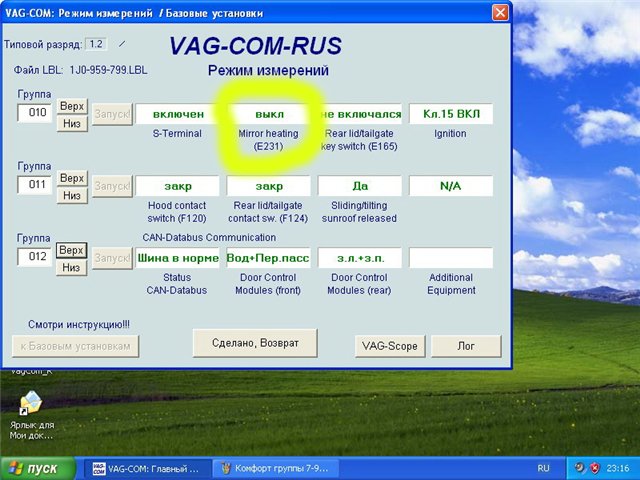Click the Верх button for group 011
Screen dimensions: 640x480
(72, 178)
